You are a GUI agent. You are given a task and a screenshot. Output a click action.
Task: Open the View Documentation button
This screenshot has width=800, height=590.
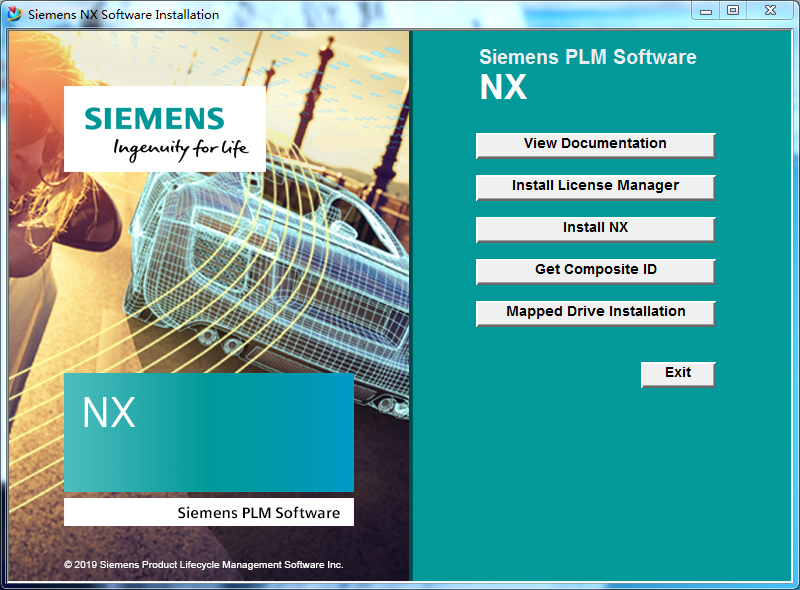595,145
